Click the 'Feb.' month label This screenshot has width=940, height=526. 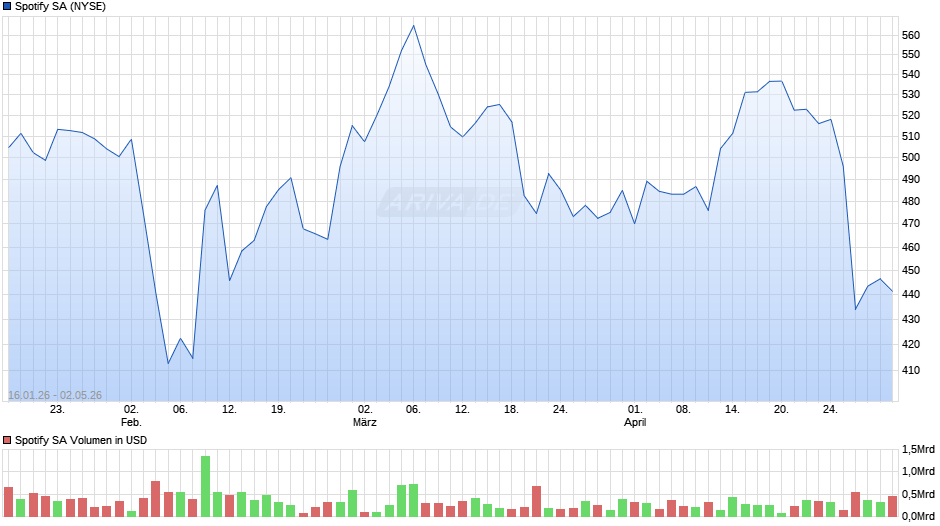click(x=131, y=422)
